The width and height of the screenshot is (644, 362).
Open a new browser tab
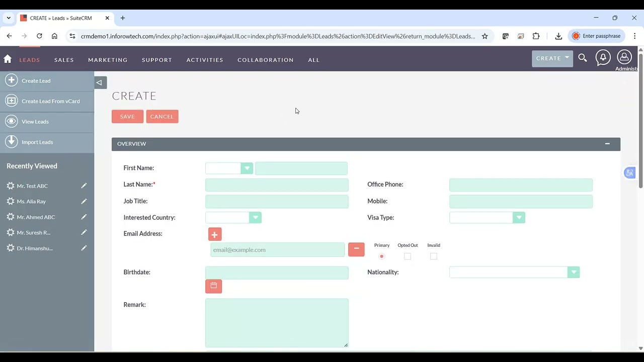click(123, 18)
